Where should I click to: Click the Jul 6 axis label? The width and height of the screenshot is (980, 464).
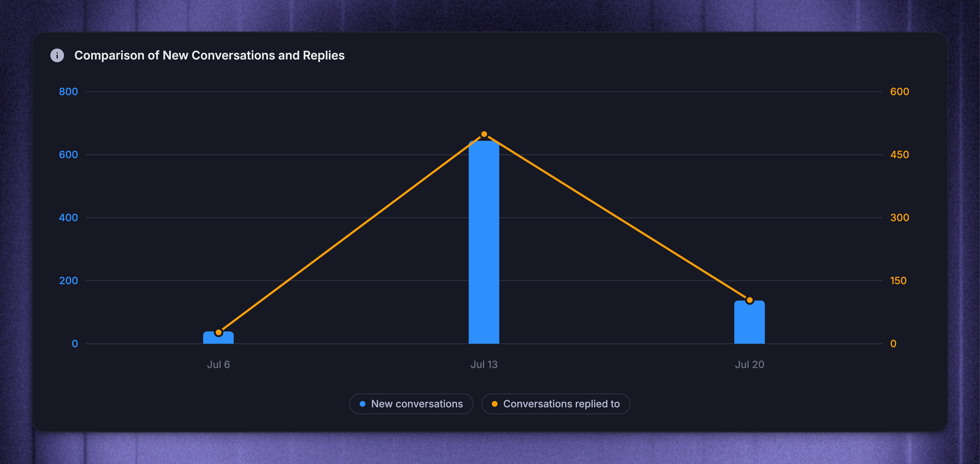[218, 364]
